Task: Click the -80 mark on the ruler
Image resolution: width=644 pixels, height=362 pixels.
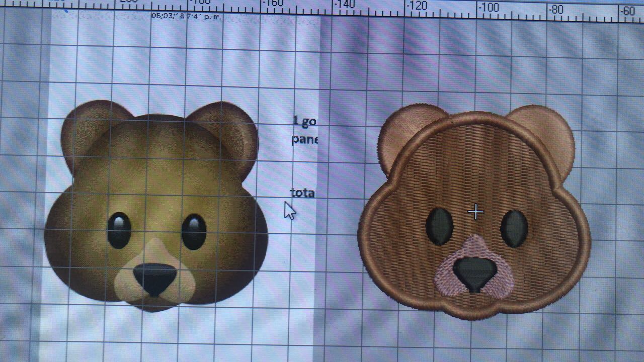Action: pyautogui.click(x=556, y=10)
